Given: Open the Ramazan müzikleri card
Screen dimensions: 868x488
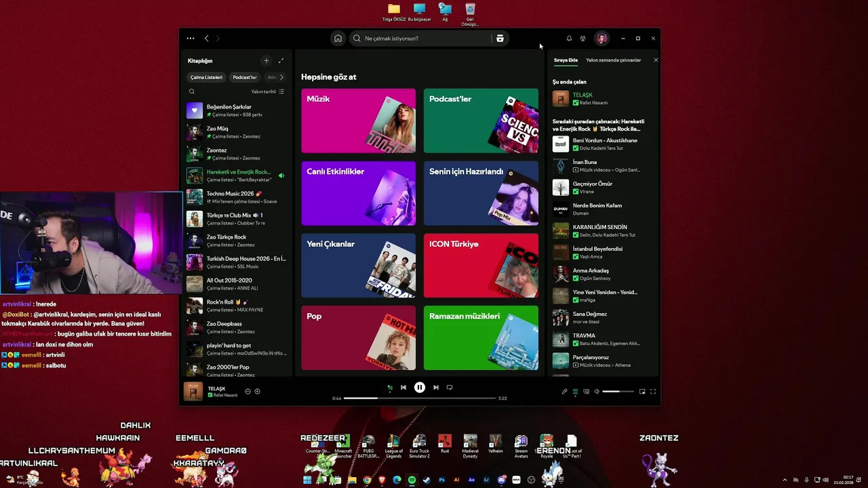Looking at the screenshot, I should [481, 338].
